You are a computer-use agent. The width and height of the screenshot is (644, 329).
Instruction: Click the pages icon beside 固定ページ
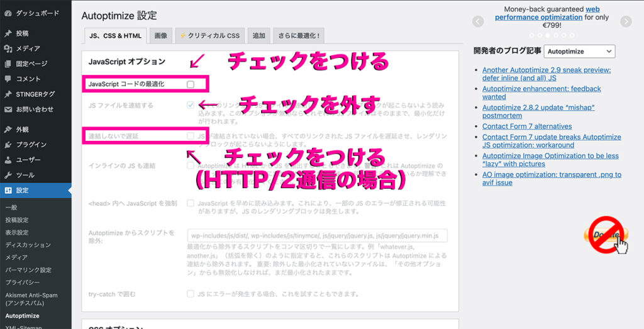8,64
